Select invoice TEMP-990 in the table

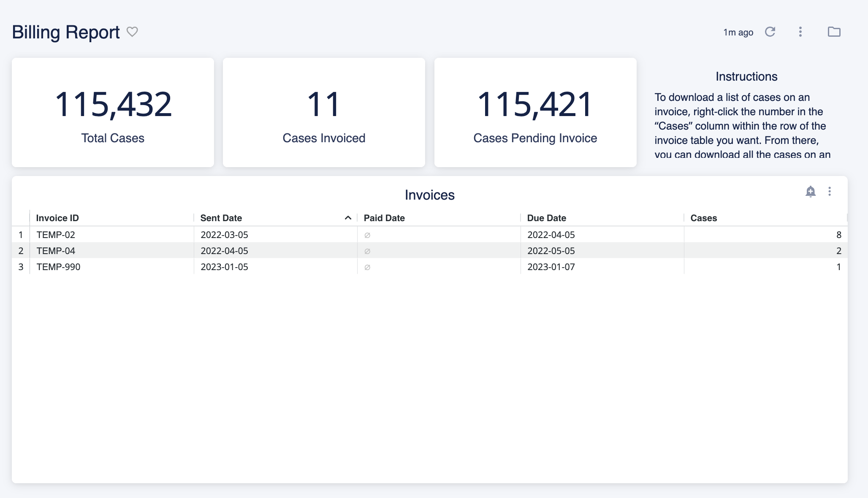pos(58,267)
